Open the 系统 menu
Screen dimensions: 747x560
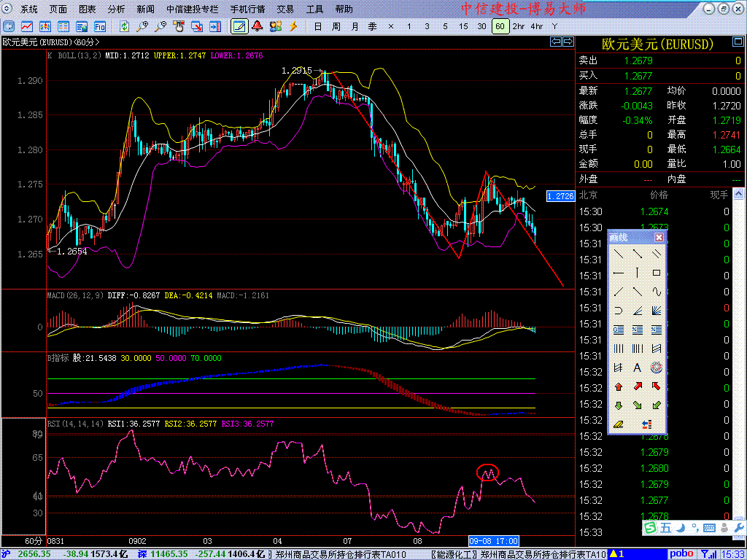coord(29,9)
